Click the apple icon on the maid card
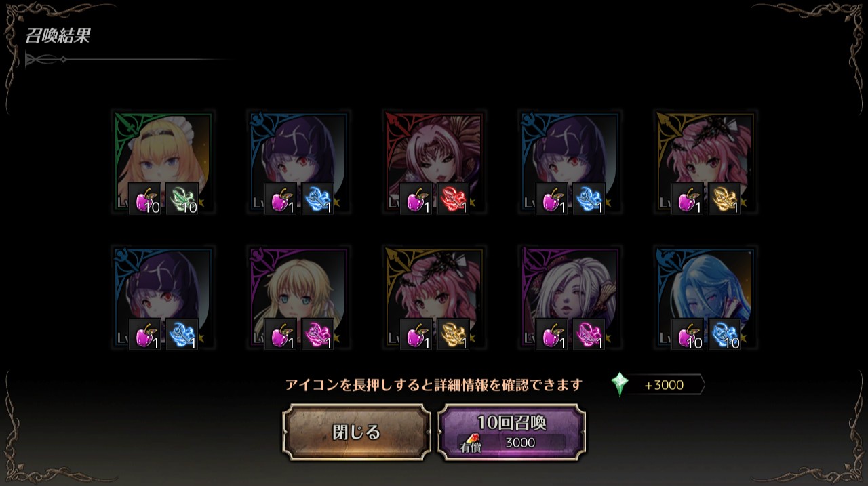The width and height of the screenshot is (868, 486). coord(145,199)
